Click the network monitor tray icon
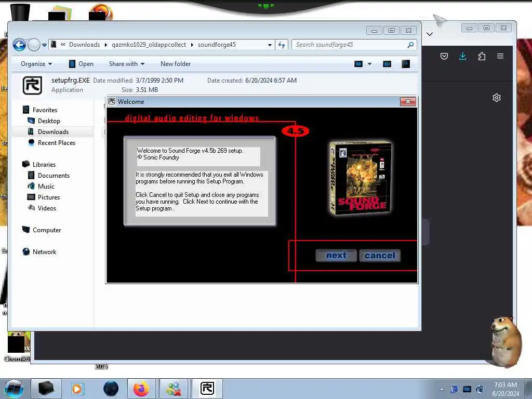The height and width of the screenshot is (399, 532). [x=467, y=389]
